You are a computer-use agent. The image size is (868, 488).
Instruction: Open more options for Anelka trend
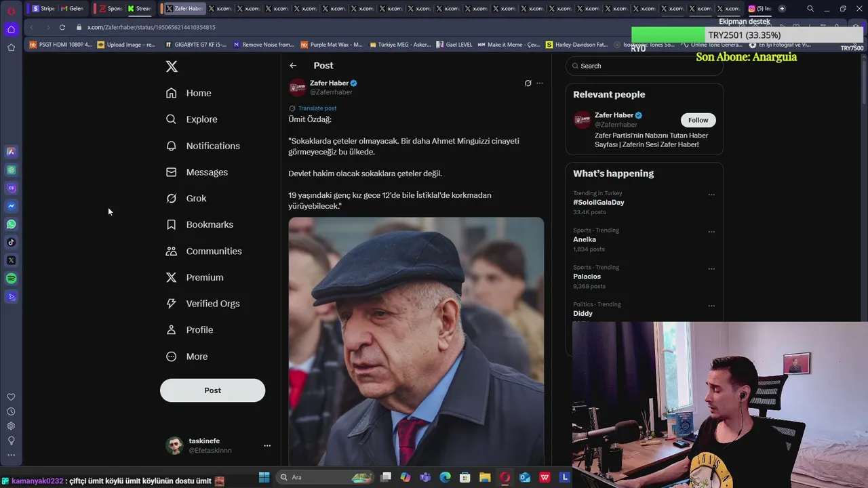[x=711, y=232]
